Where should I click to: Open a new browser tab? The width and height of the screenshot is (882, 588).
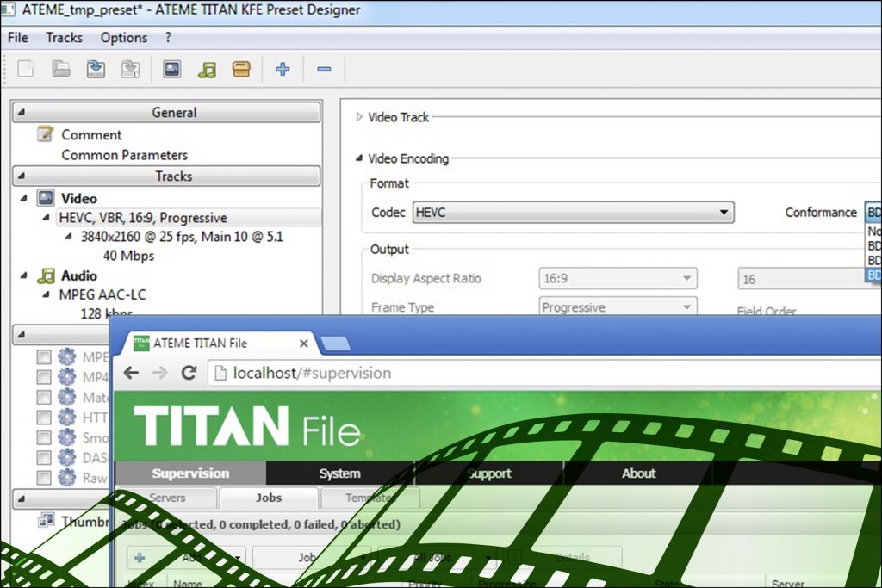tap(335, 344)
